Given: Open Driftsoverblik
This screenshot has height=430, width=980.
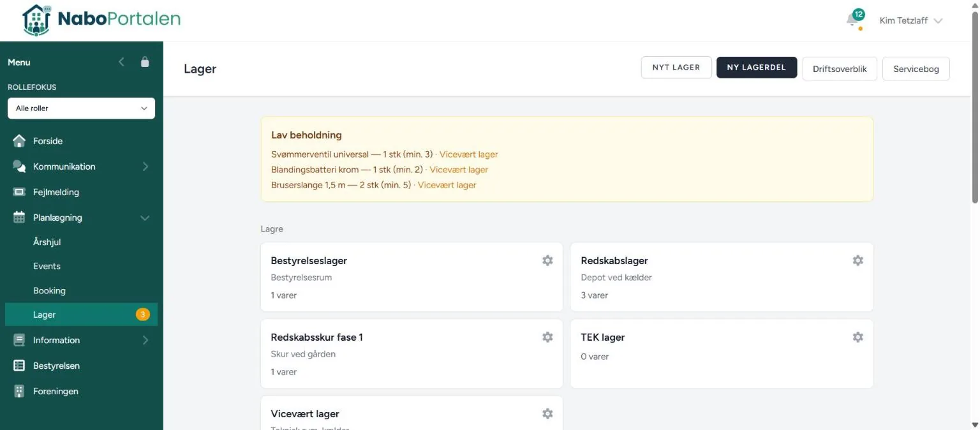Looking at the screenshot, I should [x=840, y=69].
